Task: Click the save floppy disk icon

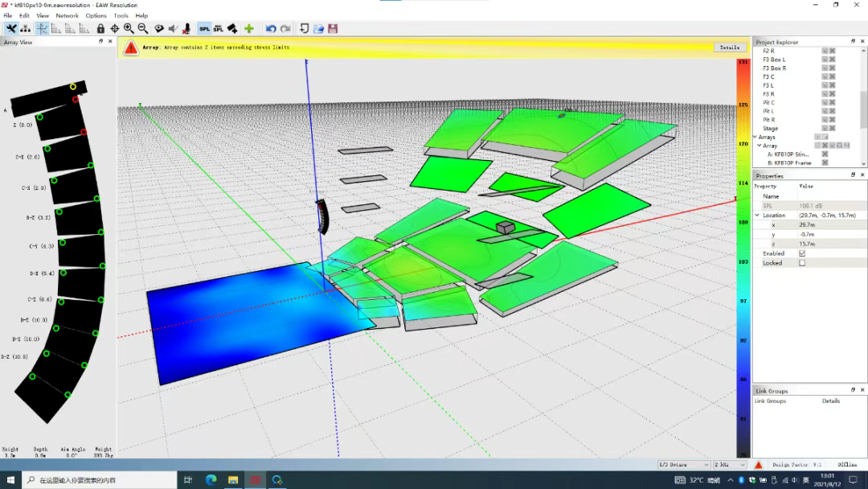Action: pos(333,29)
